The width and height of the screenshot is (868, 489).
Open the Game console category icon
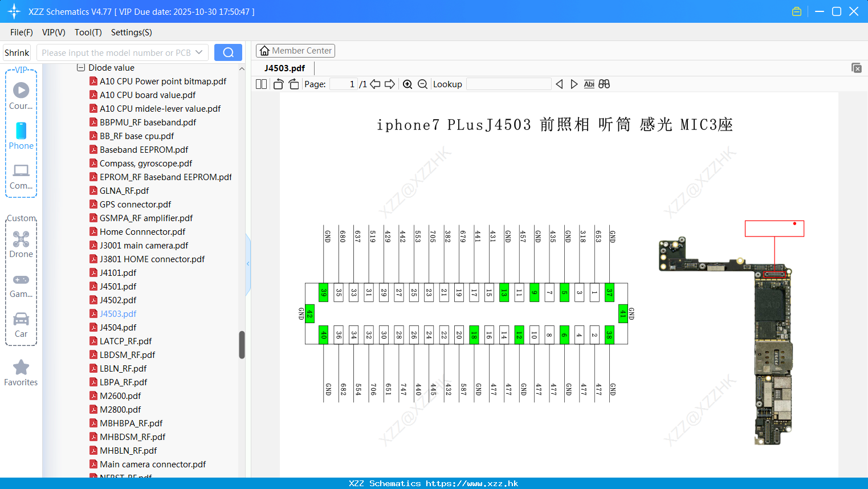click(x=21, y=286)
